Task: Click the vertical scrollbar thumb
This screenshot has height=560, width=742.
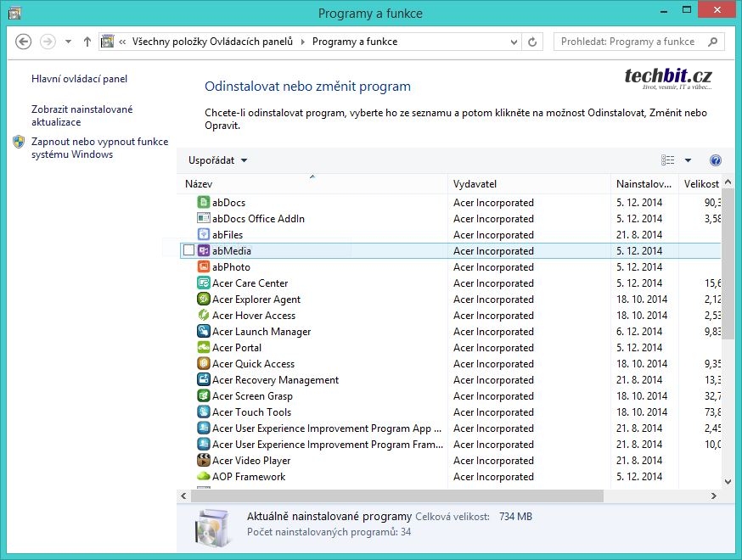Action: (728, 262)
